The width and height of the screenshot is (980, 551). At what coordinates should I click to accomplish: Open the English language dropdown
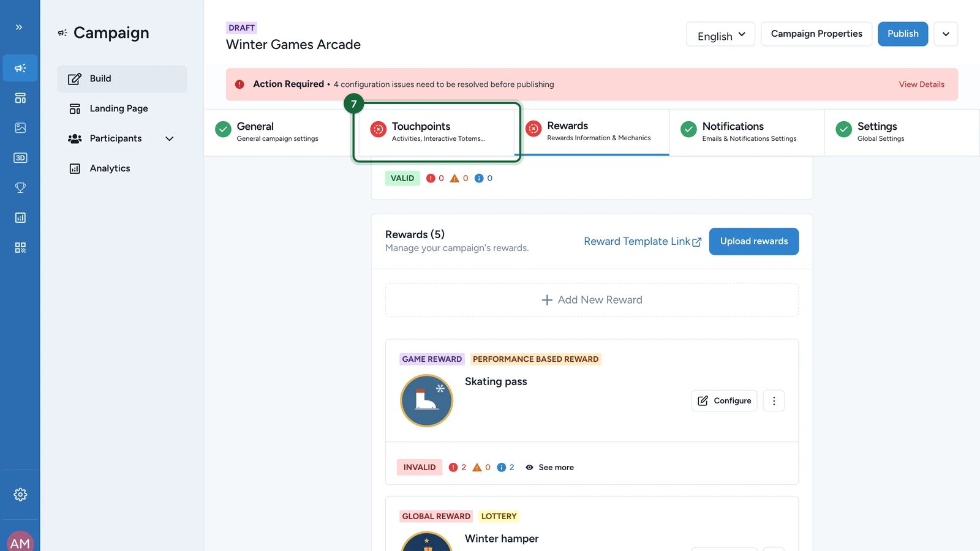coord(720,34)
